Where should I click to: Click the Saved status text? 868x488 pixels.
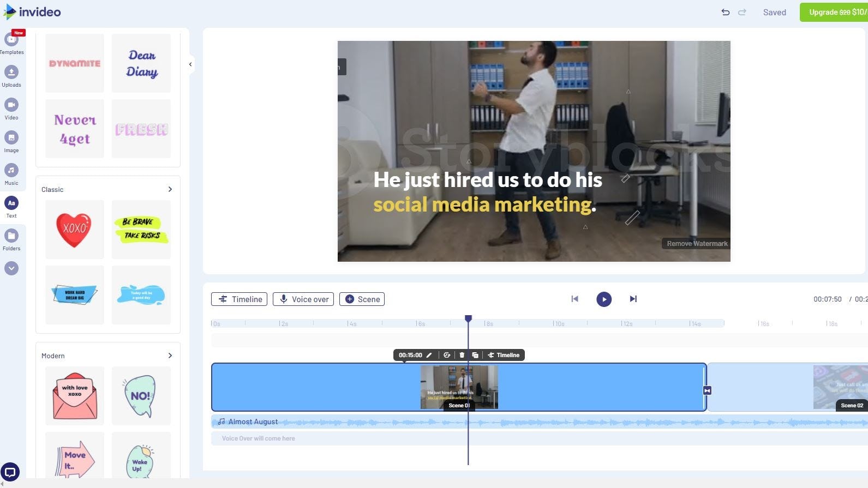(774, 12)
